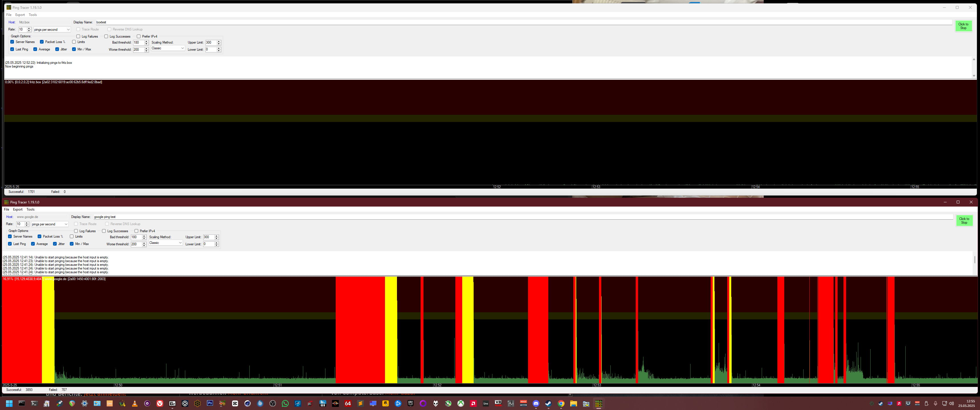The width and height of the screenshot is (980, 410).
Task: Open VLC media player from taskbar
Action: tap(135, 403)
